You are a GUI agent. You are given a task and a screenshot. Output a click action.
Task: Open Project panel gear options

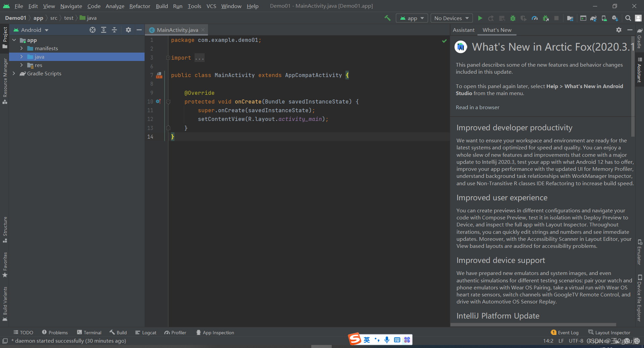128,30
